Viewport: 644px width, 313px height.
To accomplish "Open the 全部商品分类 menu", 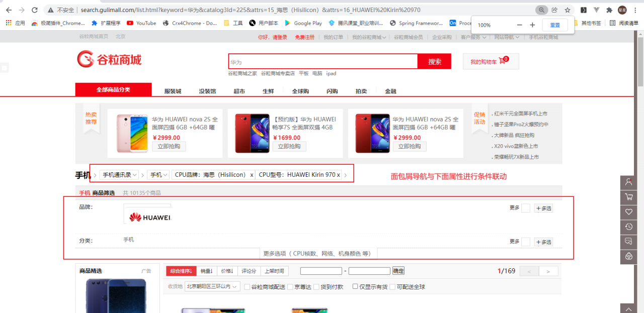I will 113,89.
